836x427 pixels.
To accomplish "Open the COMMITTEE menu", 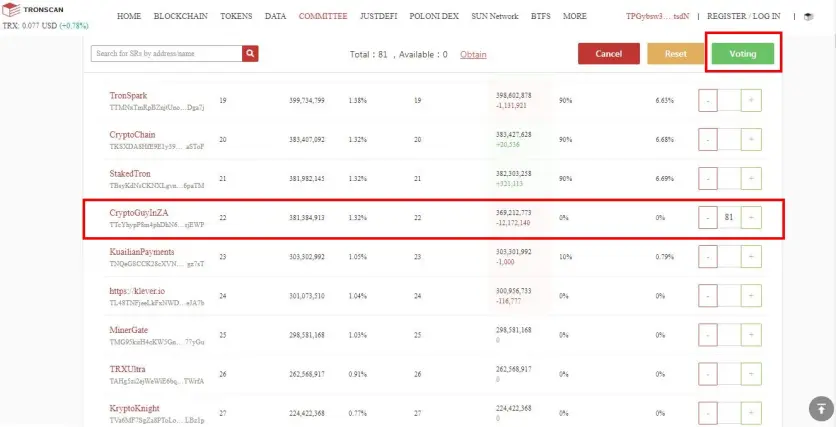I will 323,17.
